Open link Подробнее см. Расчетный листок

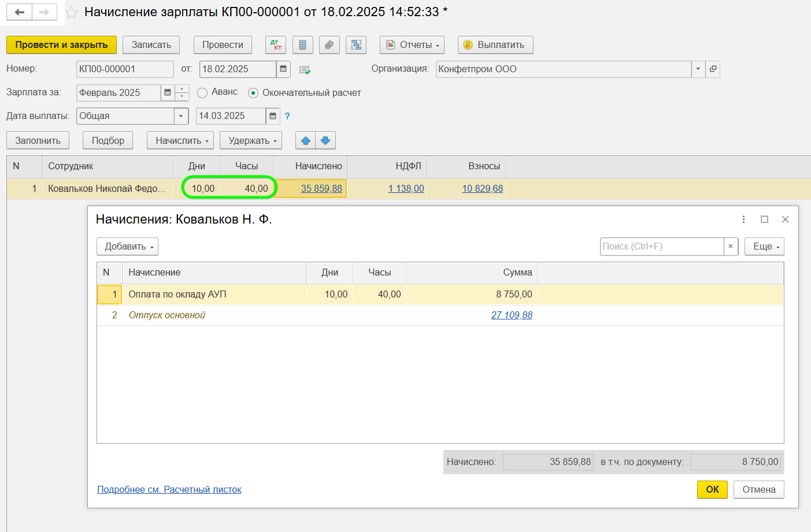coord(169,489)
